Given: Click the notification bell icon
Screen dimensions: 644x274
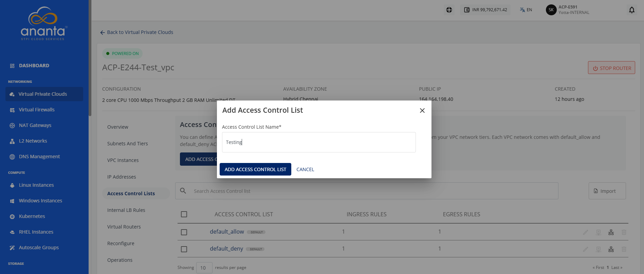Looking at the screenshot, I should 631,10.
